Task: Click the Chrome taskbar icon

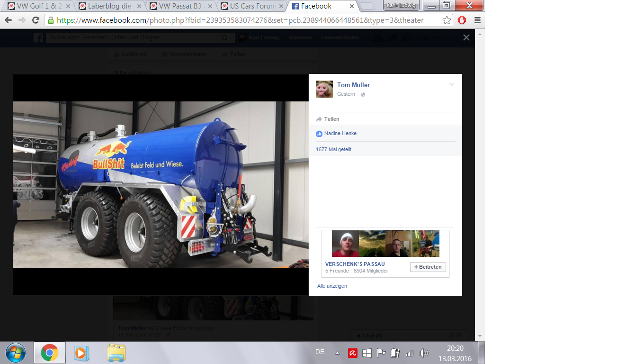Action: coord(49,353)
